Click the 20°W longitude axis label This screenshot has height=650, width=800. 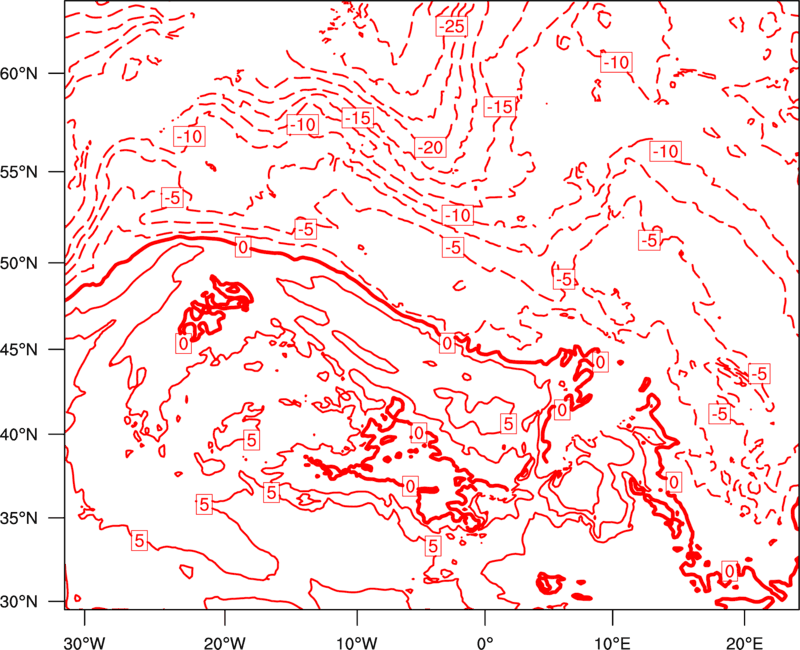pyautogui.click(x=224, y=643)
